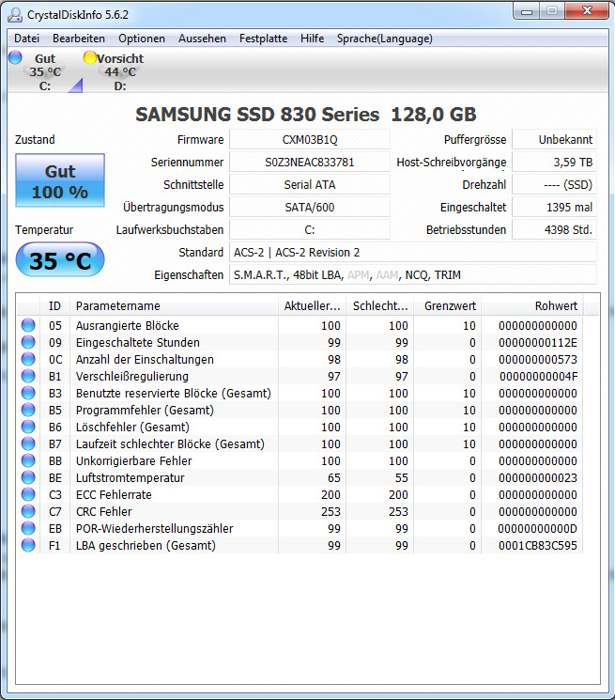
Task: Click the Schnittstelle field Serial ATA
Action: (x=310, y=185)
